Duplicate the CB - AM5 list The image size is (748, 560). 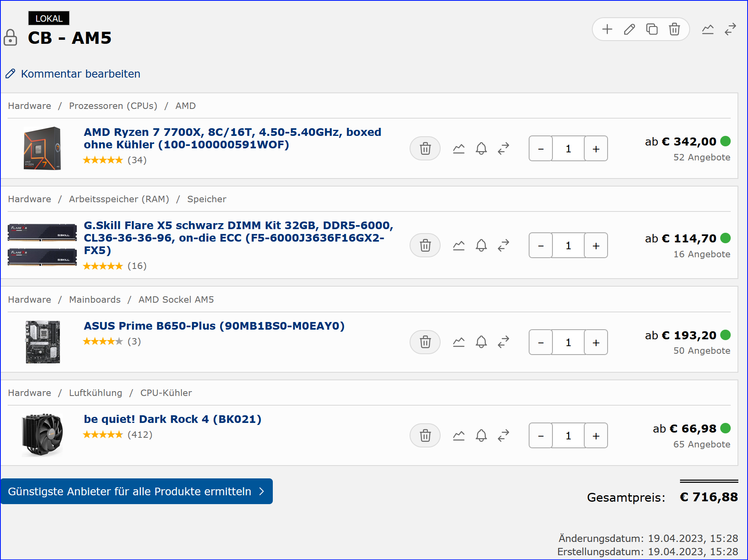tap(652, 29)
